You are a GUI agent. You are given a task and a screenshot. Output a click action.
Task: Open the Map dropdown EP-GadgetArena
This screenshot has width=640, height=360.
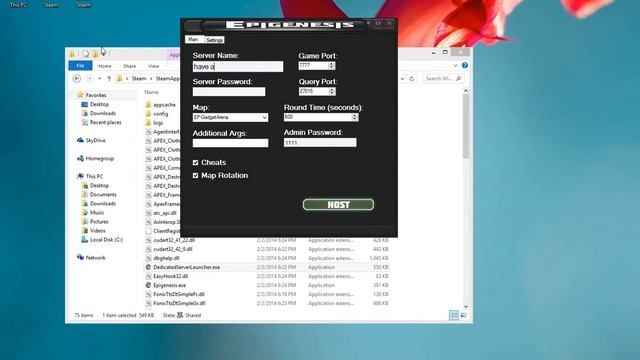point(230,118)
